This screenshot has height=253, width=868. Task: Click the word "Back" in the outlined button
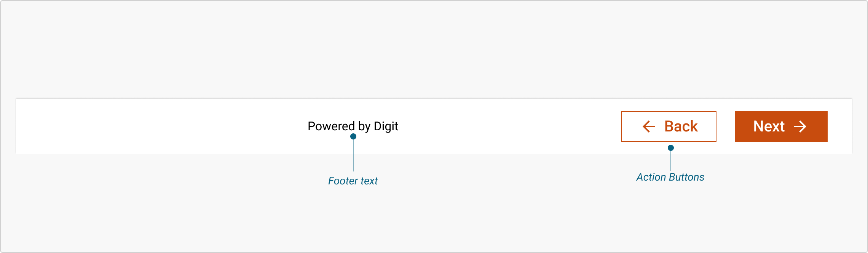point(681,126)
